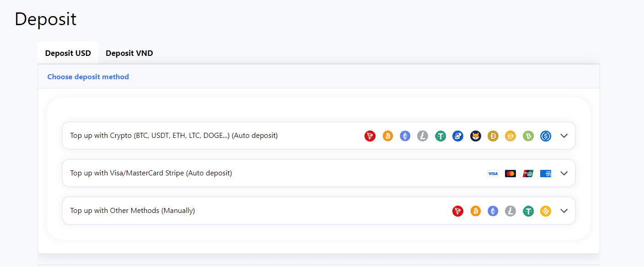Viewport: 644px width, 267px height.
Task: Click the yellow BUSD icon in Other Methods
Action: 546,211
